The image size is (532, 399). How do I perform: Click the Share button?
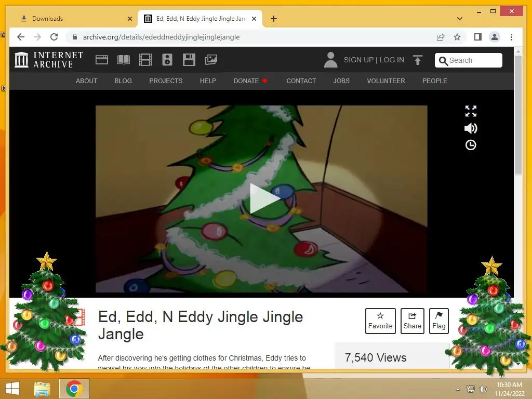click(x=412, y=321)
